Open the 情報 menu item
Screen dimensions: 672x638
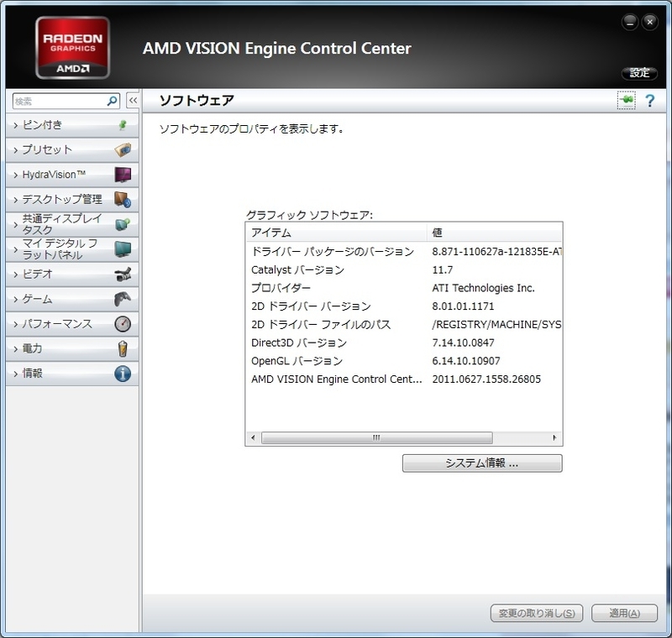(72, 374)
